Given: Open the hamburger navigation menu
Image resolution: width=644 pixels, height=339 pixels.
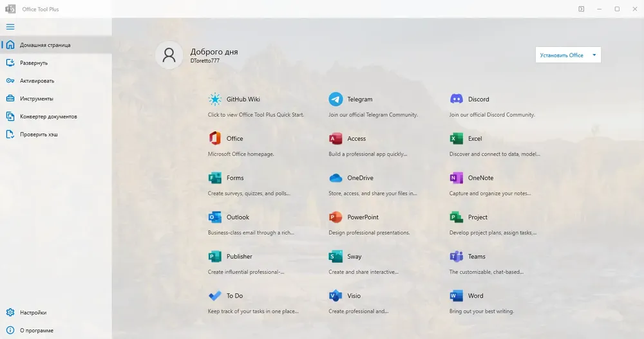Looking at the screenshot, I should 10,26.
